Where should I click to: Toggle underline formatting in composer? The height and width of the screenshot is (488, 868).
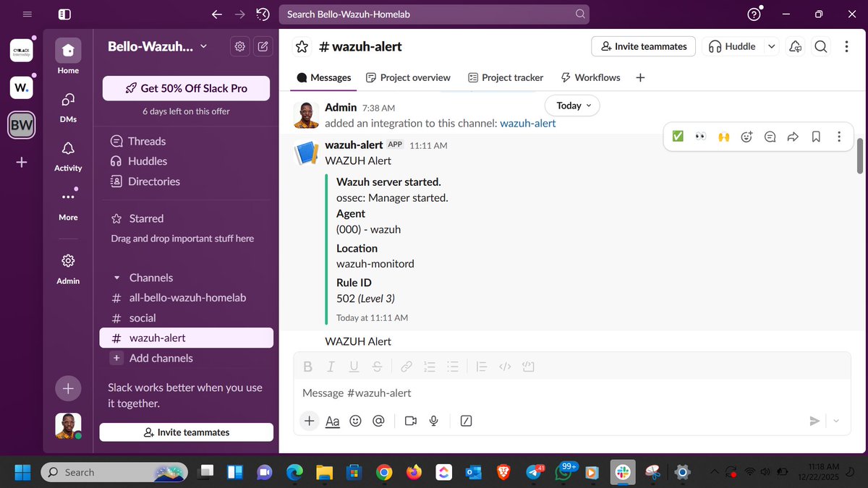354,367
